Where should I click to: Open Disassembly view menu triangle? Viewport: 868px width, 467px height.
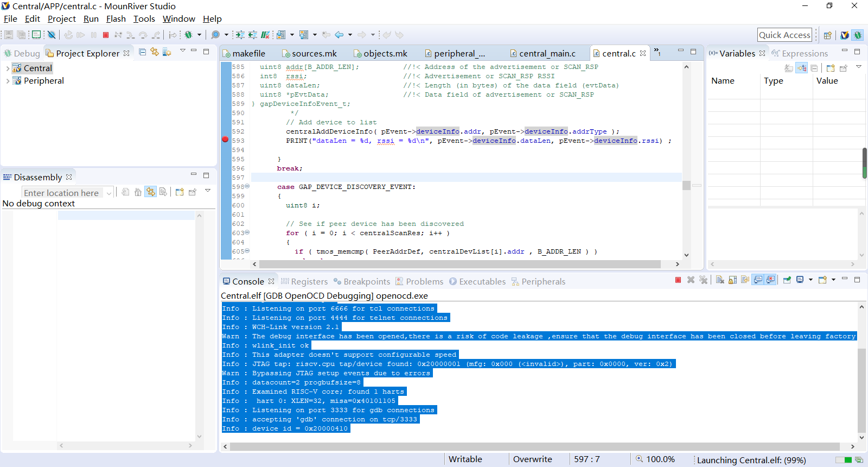coord(208,191)
